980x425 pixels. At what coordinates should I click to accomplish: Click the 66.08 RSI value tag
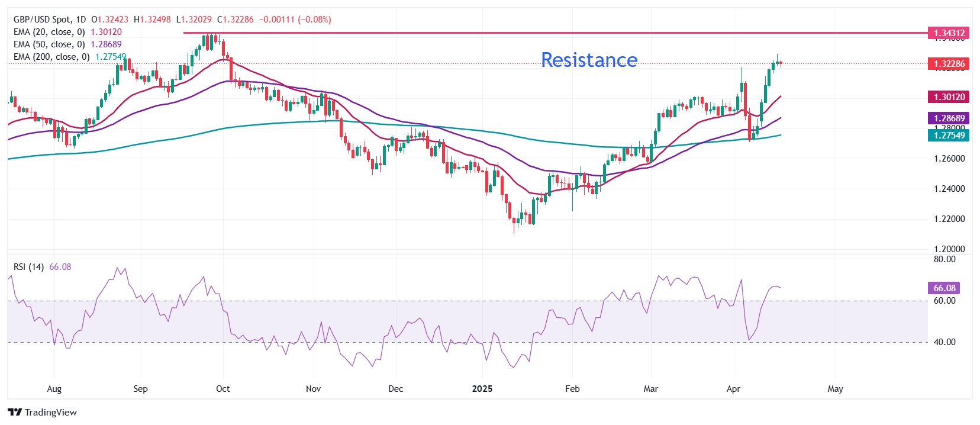tap(944, 288)
